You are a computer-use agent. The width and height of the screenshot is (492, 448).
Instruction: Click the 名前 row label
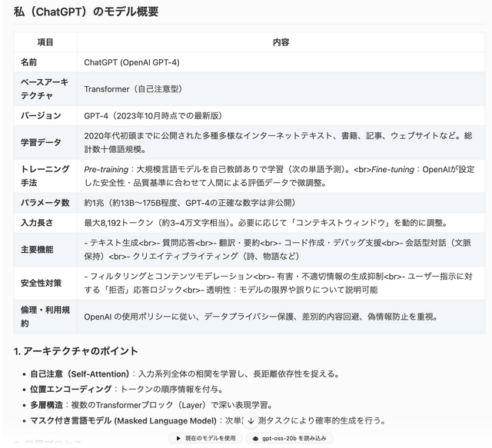pos(45,62)
